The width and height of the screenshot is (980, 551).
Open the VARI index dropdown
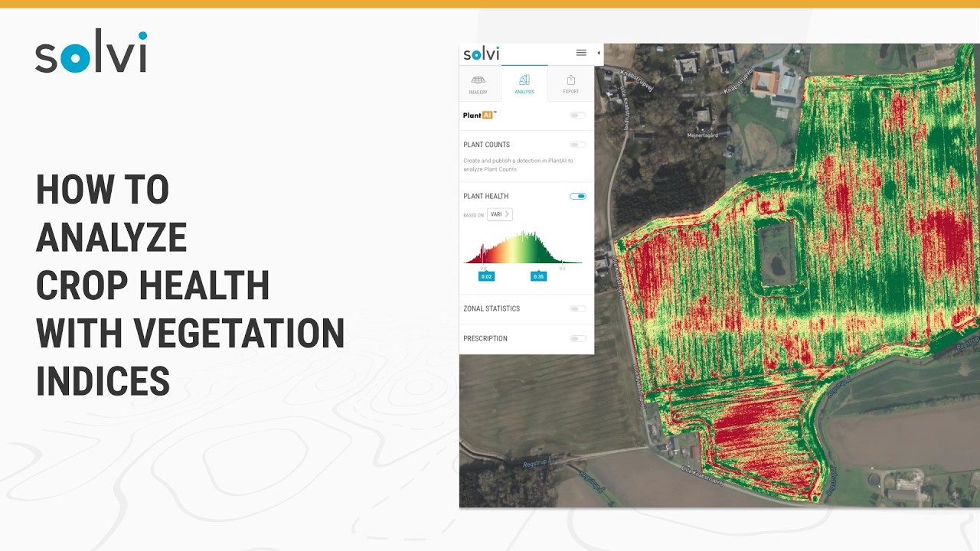pyautogui.click(x=499, y=214)
